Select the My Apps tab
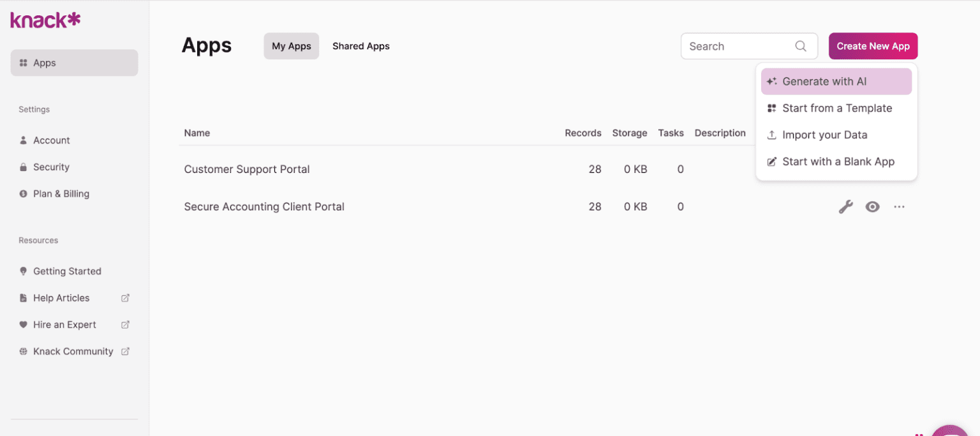Image resolution: width=980 pixels, height=436 pixels. tap(291, 46)
